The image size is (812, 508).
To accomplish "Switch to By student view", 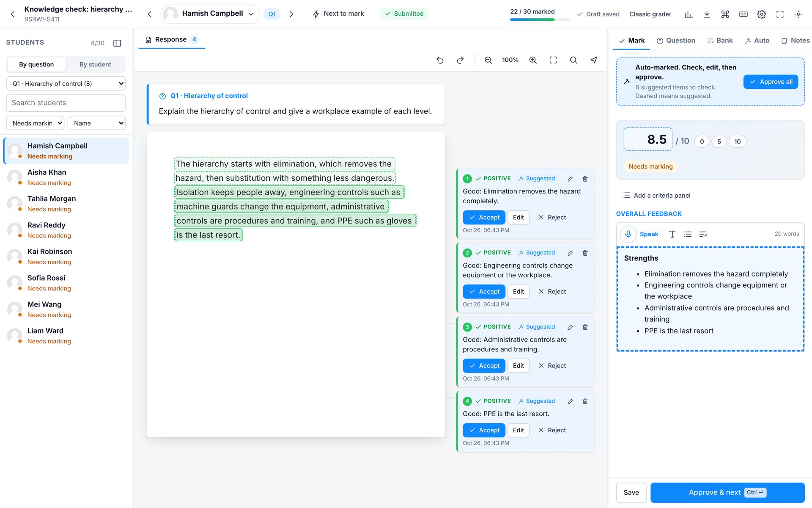I will coord(95,64).
